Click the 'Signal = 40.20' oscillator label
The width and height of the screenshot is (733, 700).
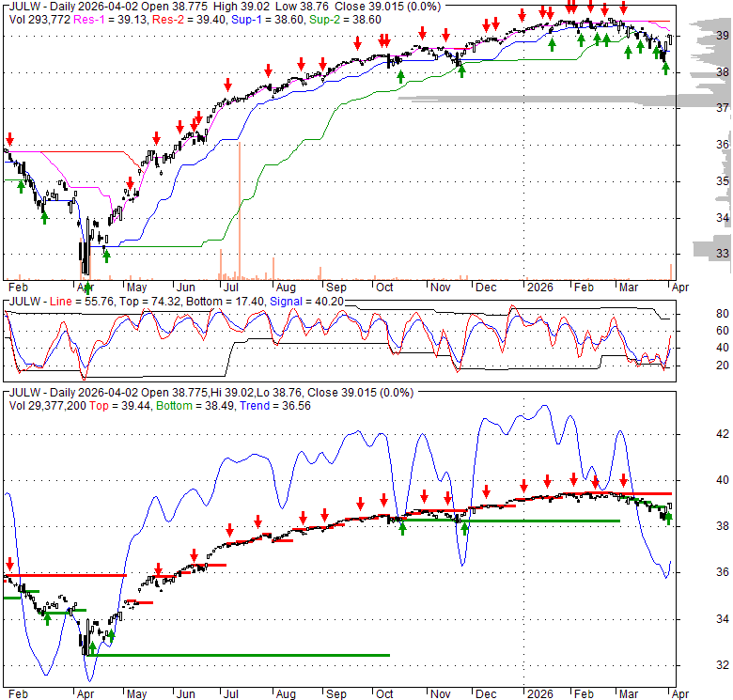(x=306, y=302)
